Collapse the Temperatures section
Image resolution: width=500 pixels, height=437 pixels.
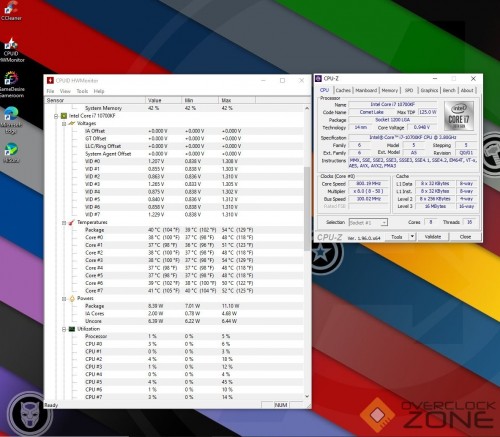[x=64, y=223]
